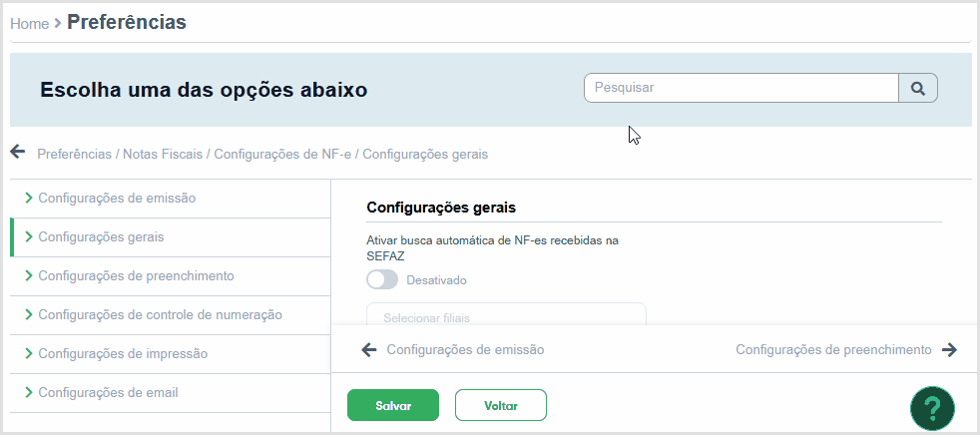Expand chevron of Configurações de emissão menu
This screenshot has height=435, width=980.
click(x=28, y=199)
